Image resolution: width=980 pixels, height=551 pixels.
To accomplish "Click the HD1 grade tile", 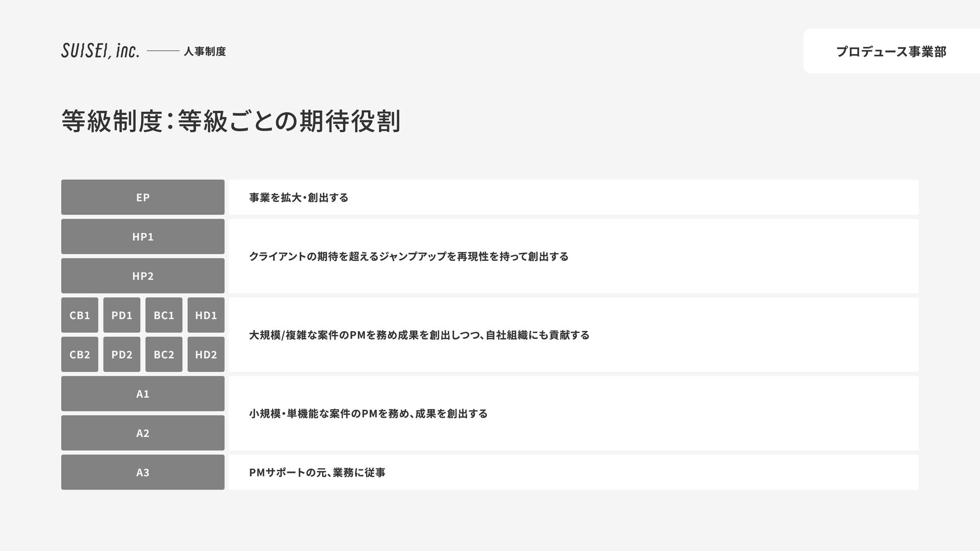I will coord(206,315).
